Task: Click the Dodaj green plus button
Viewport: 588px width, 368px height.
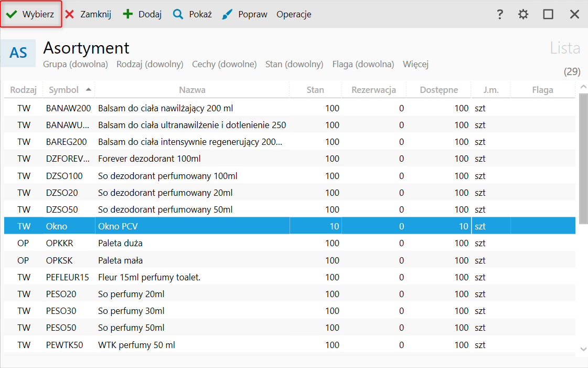Action: (x=142, y=14)
